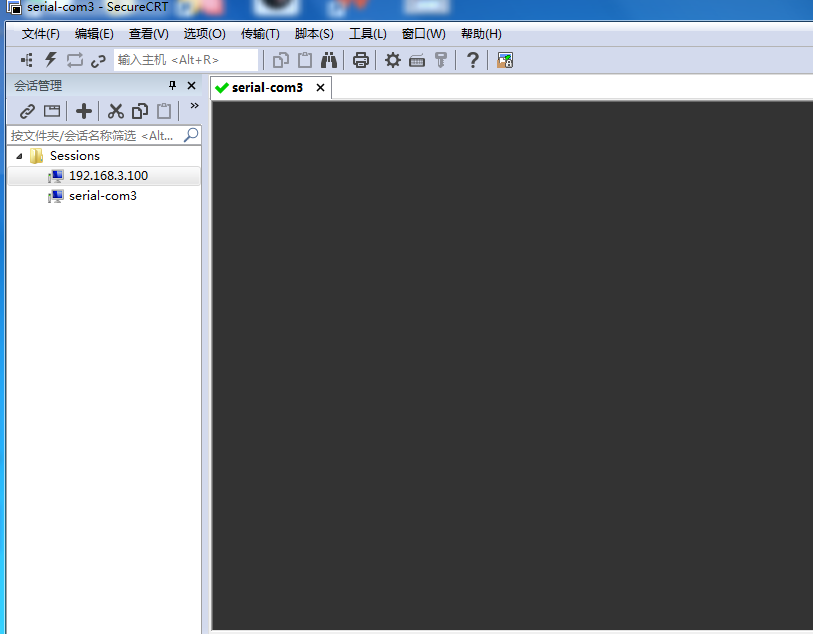Open the 文件(F) menu
Viewport: 813px width, 634px height.
click(40, 34)
